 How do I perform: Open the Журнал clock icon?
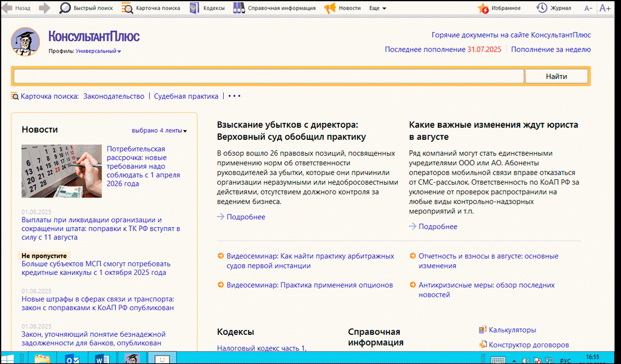[542, 8]
